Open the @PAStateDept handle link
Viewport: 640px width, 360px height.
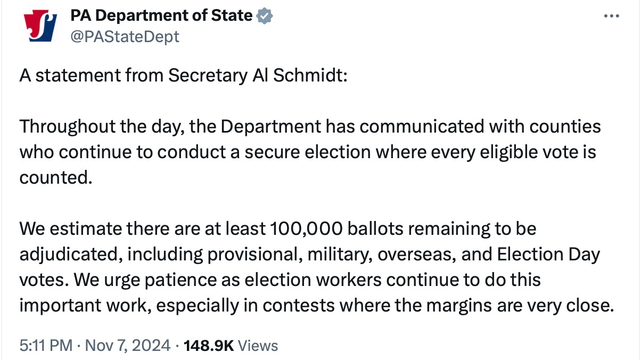click(x=124, y=36)
